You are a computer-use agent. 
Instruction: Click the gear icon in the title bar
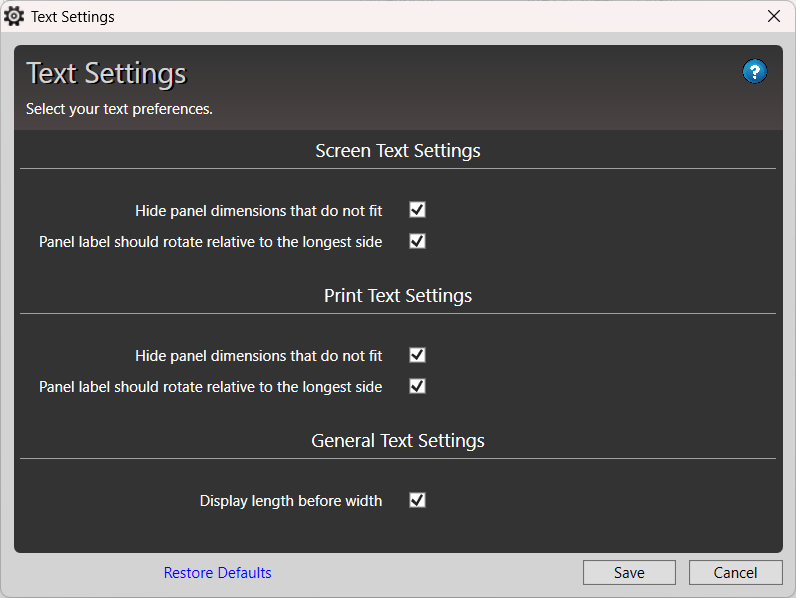click(14, 16)
